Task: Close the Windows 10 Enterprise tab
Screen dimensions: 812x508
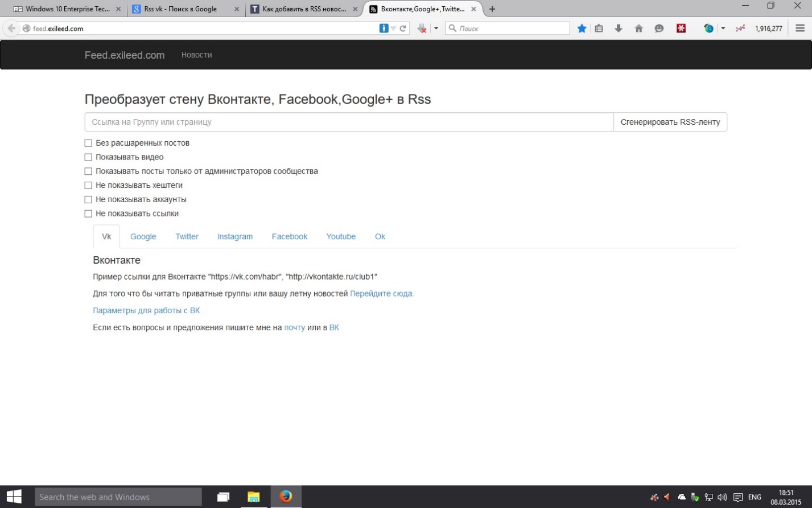Action: pos(118,9)
